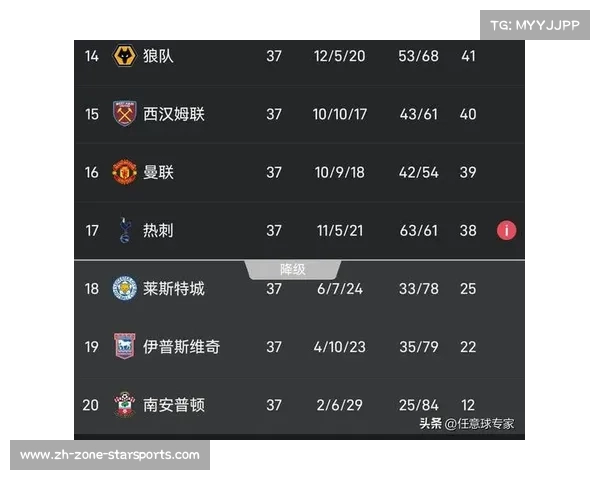Click the 降级 relegation zone label

coord(293,269)
